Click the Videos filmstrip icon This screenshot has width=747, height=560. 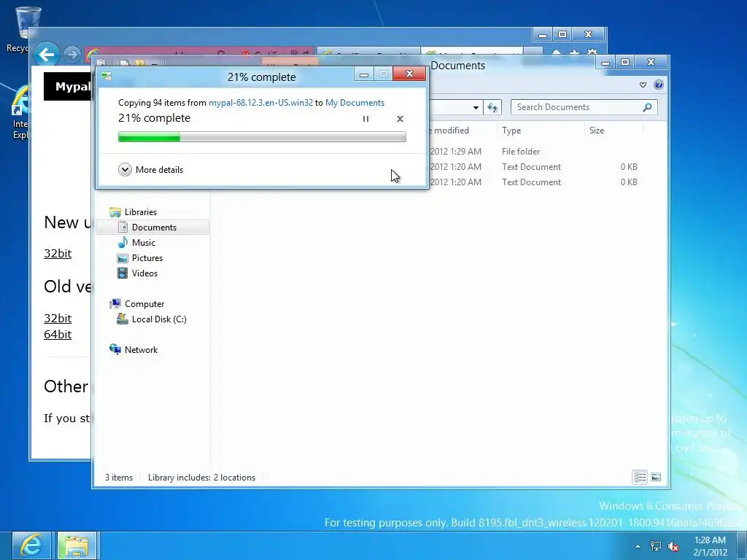click(123, 273)
